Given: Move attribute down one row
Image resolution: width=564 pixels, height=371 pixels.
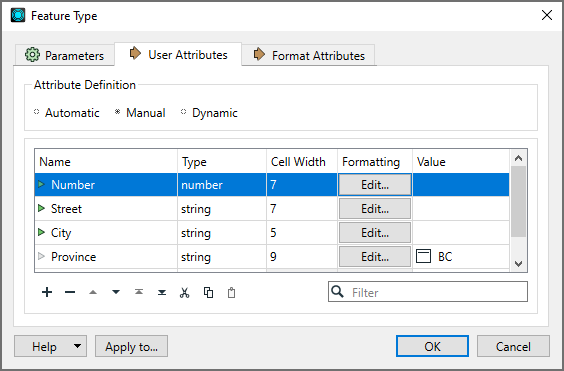Looking at the screenshot, I should pyautogui.click(x=116, y=292).
